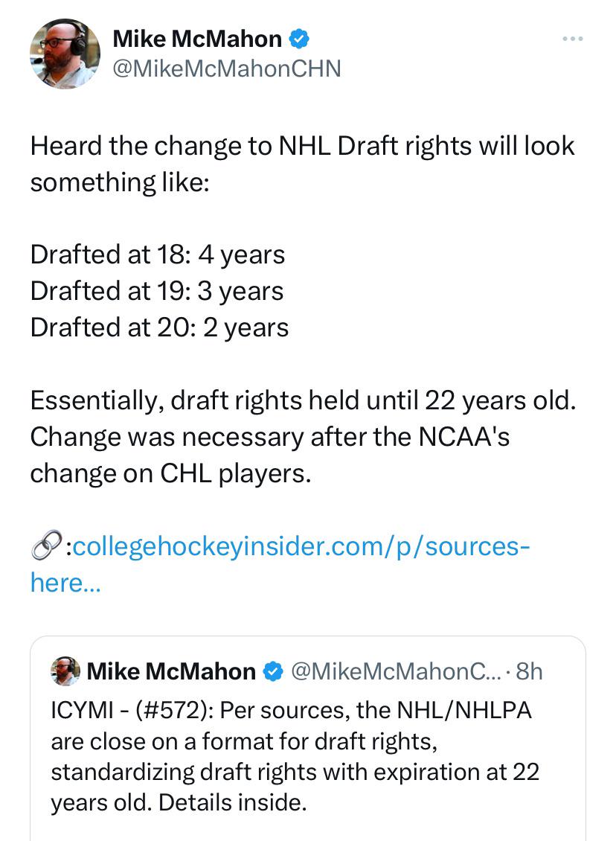Image resolution: width=616 pixels, height=841 pixels.
Task: Click the 'Drafted at 18: 4 years' line
Action: 158,255
